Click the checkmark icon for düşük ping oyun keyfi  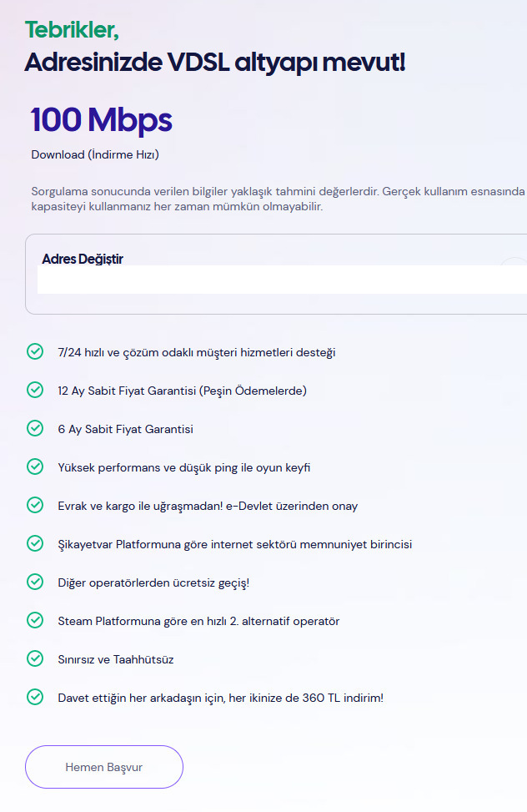coord(35,467)
